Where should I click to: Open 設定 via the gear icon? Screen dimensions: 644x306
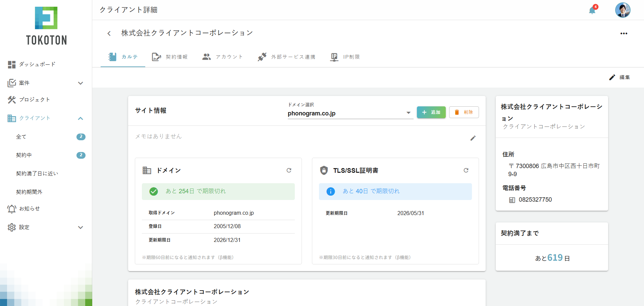12,227
